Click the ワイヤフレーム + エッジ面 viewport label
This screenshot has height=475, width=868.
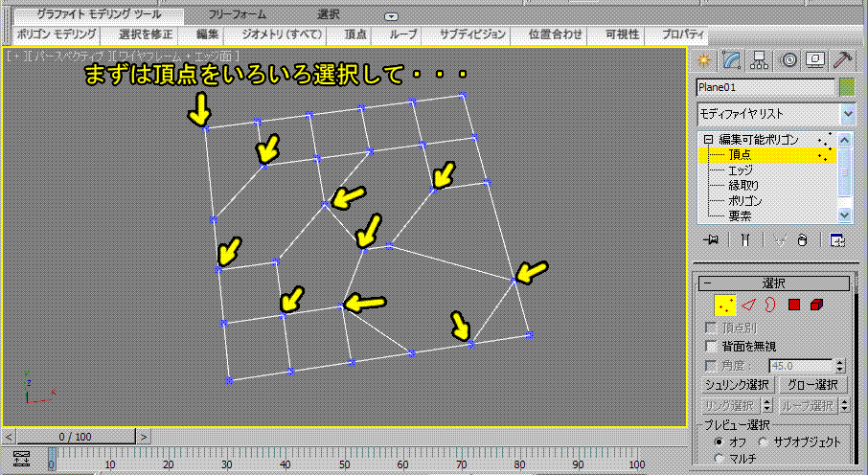click(176, 56)
